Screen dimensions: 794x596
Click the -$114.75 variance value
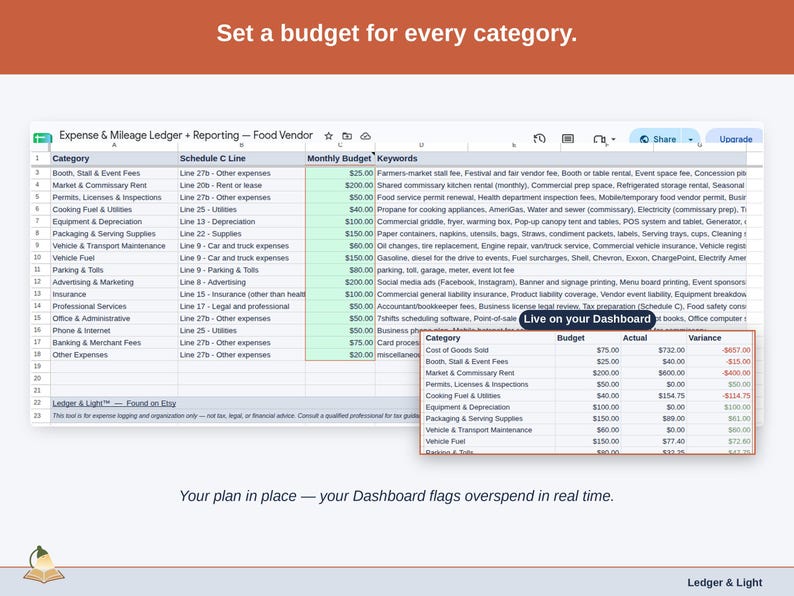tap(736, 395)
